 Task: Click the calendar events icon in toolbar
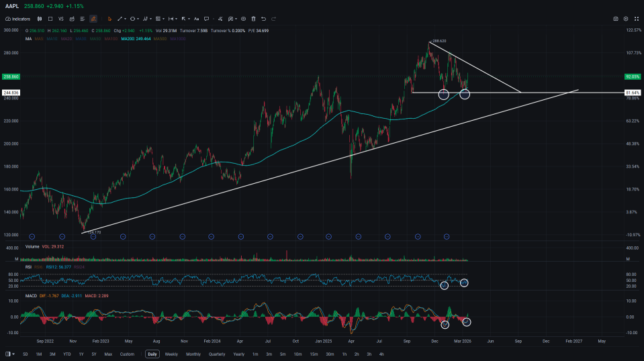click(x=72, y=19)
